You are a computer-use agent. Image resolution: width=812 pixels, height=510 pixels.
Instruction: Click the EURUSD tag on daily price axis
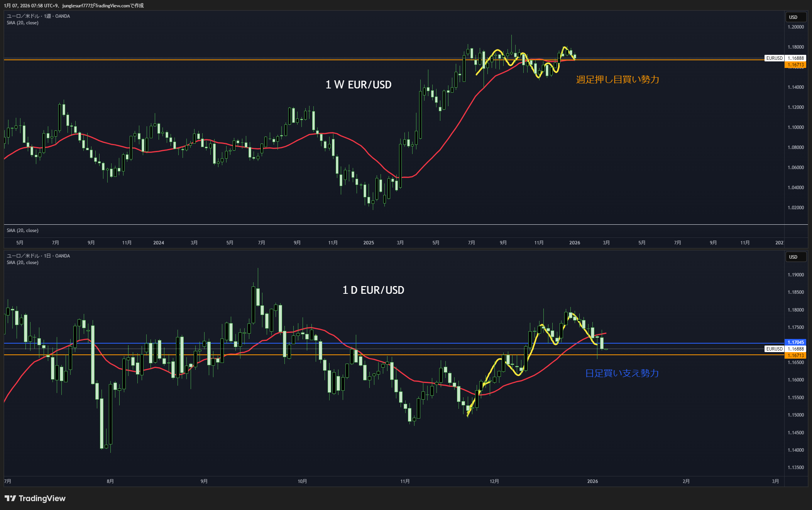[774, 349]
